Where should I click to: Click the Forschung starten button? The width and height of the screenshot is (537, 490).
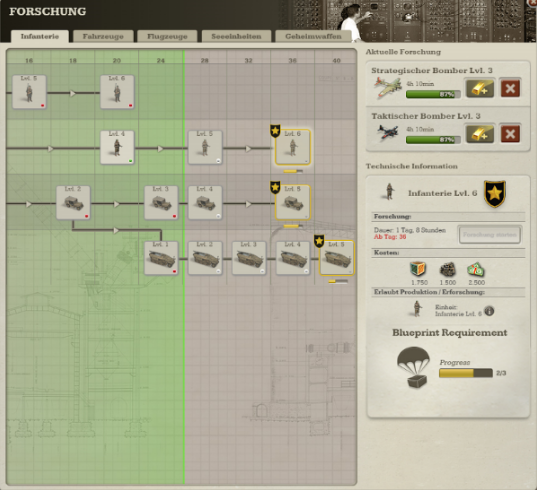490,235
